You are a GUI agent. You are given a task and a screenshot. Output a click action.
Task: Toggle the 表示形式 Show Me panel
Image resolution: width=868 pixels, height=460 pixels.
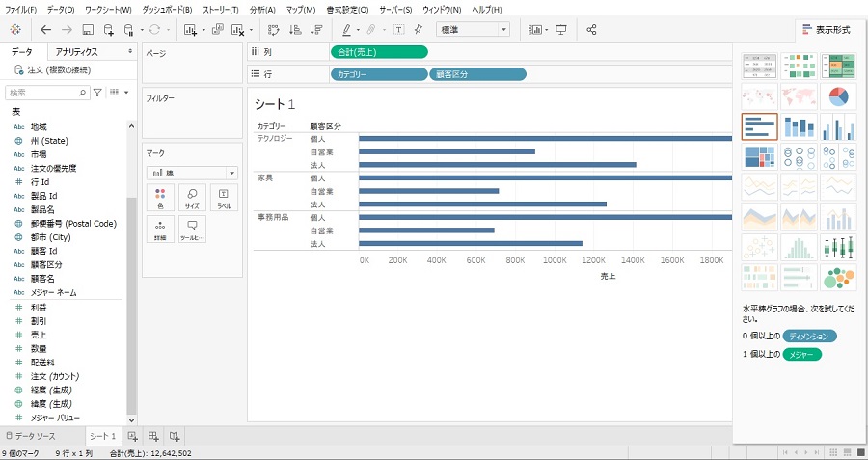pyautogui.click(x=826, y=30)
